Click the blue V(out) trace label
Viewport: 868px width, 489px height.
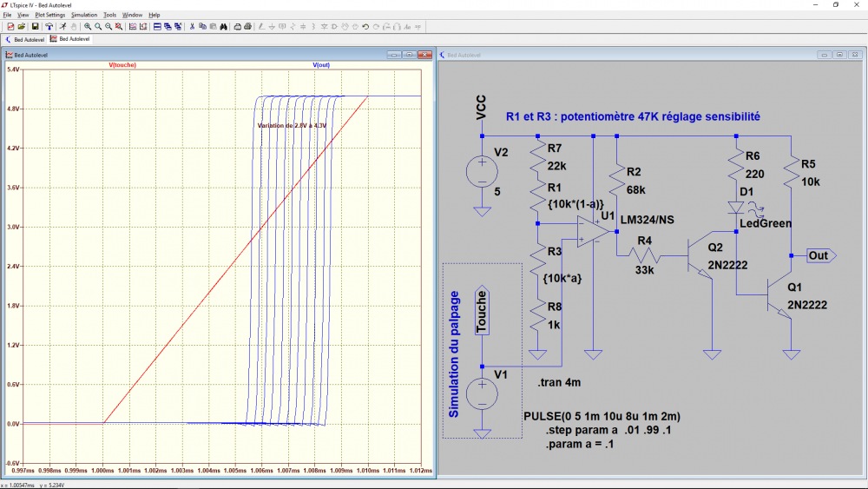(321, 65)
